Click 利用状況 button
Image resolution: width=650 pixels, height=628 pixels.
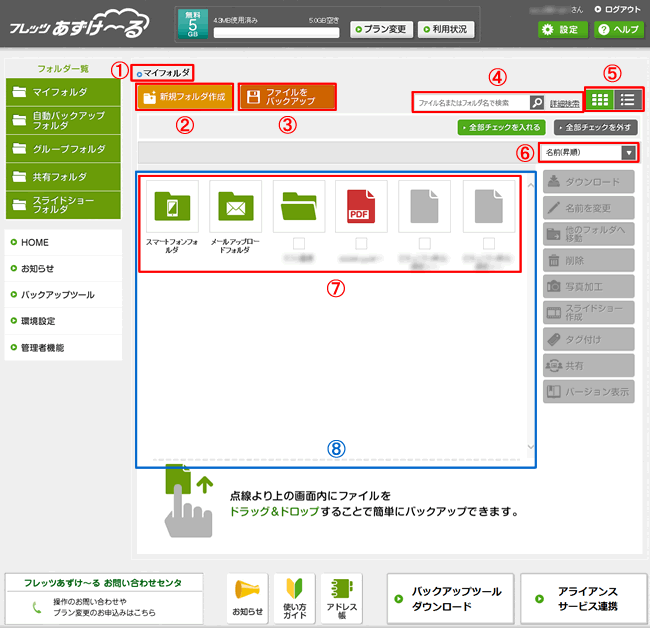tap(446, 29)
